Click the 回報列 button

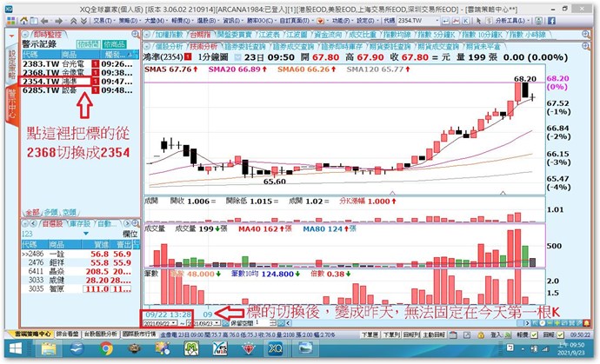(411, 334)
